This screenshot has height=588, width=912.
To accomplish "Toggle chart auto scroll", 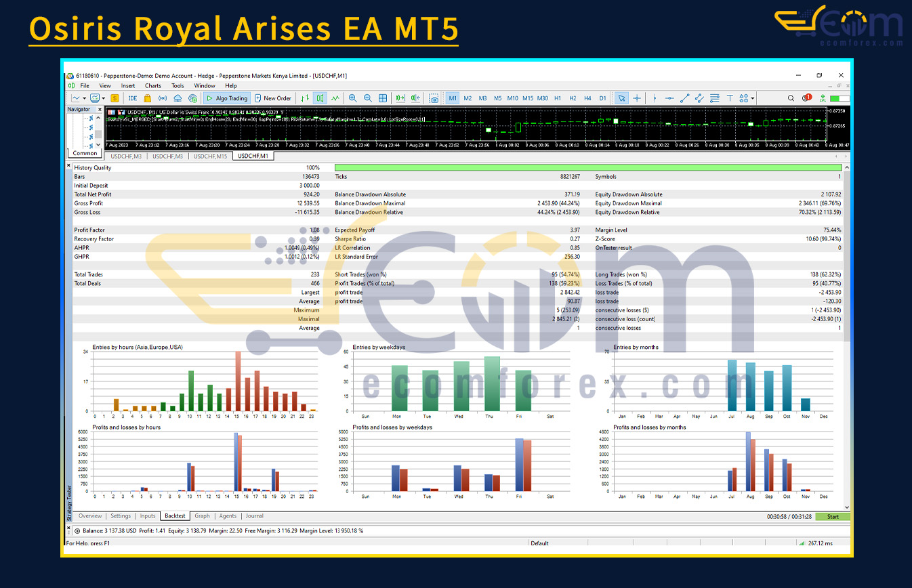I will 401,98.
